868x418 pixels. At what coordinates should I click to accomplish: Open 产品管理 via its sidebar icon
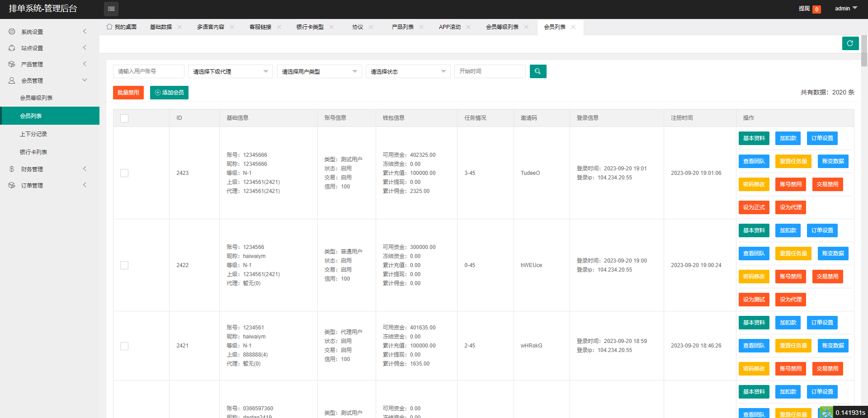[12, 64]
